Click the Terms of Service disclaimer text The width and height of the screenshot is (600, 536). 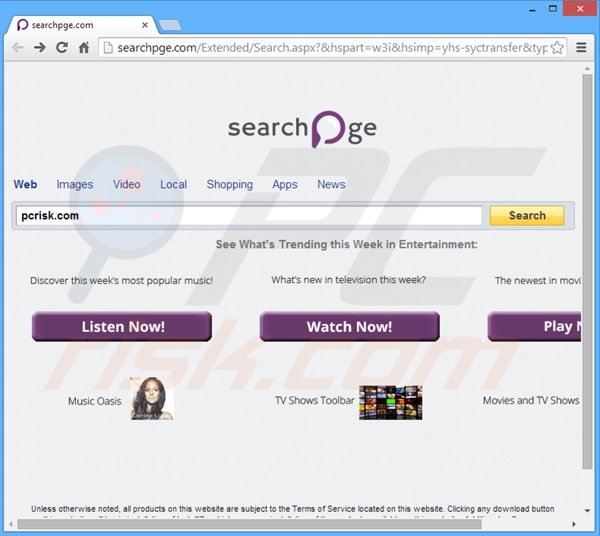click(x=292, y=509)
